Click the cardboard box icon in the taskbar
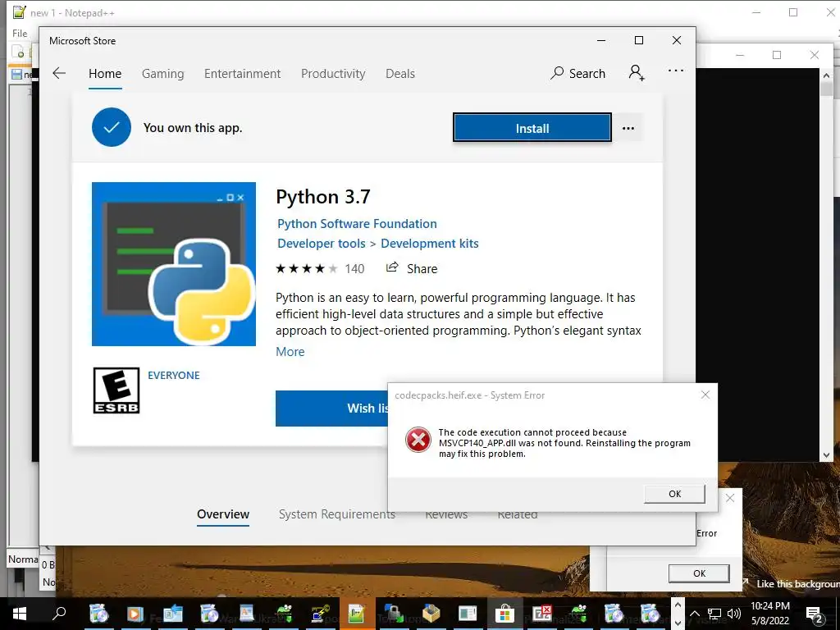The image size is (840, 630). (x=430, y=614)
